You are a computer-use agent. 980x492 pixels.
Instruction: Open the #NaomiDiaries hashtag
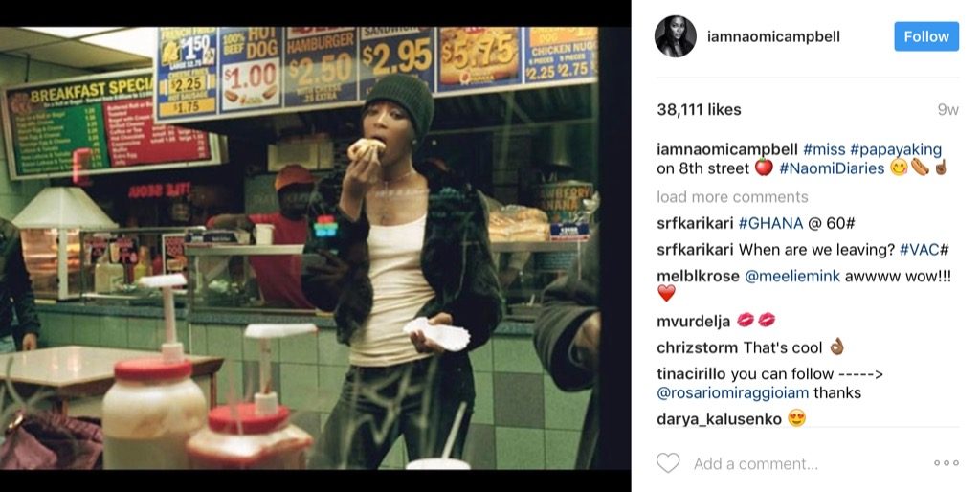click(832, 168)
